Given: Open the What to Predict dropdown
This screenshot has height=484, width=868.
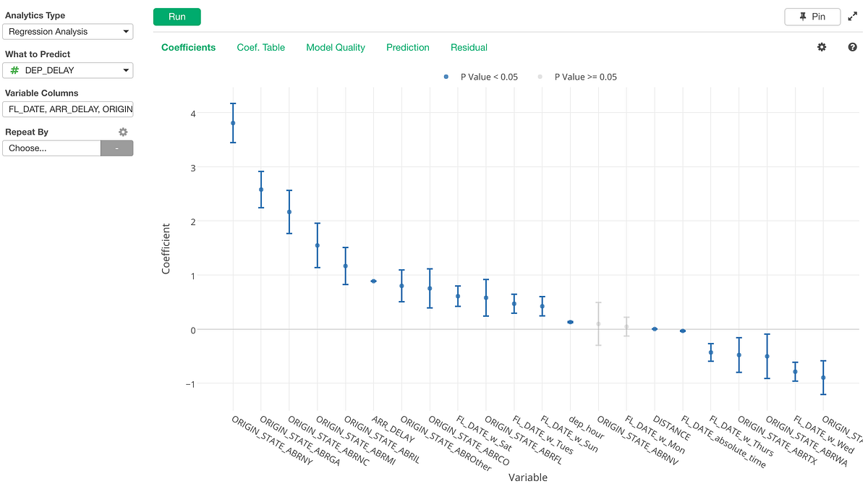Looking at the screenshot, I should [x=67, y=70].
